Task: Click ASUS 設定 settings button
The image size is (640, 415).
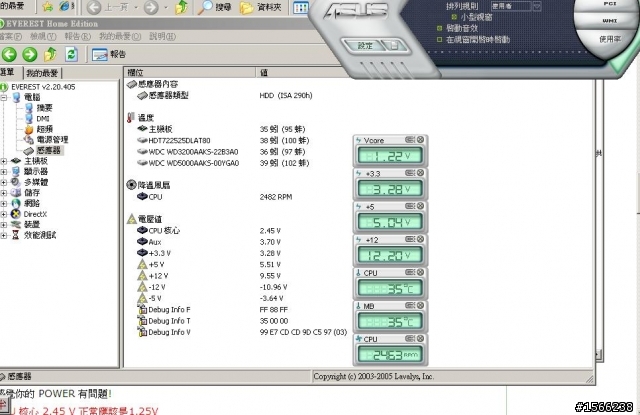Action: click(364, 46)
